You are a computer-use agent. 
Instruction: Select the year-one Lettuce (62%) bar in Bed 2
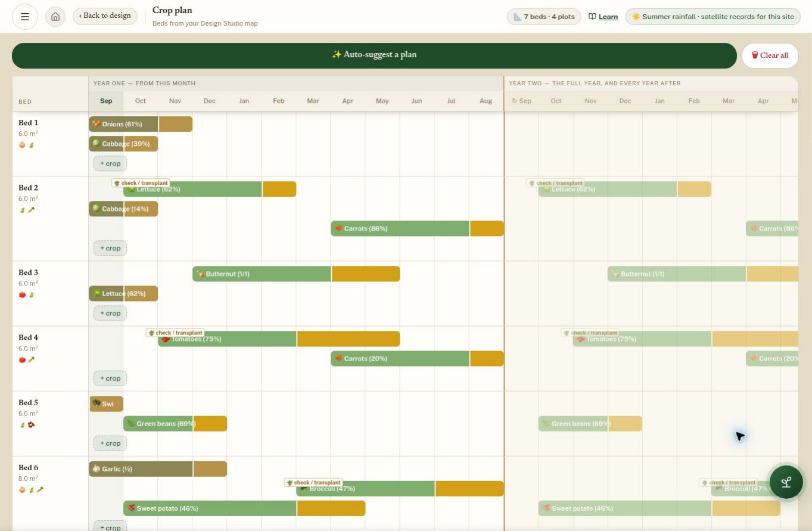pyautogui.click(x=210, y=189)
